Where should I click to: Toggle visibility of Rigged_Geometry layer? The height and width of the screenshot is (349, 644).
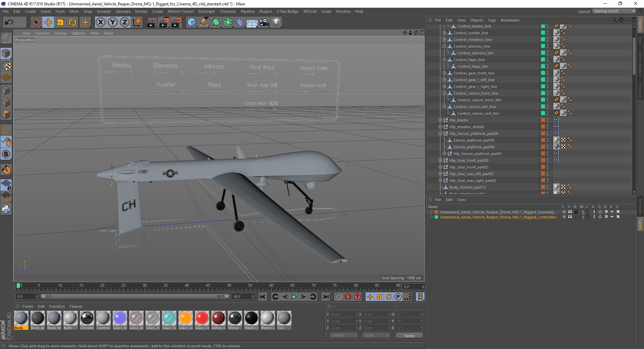click(570, 212)
